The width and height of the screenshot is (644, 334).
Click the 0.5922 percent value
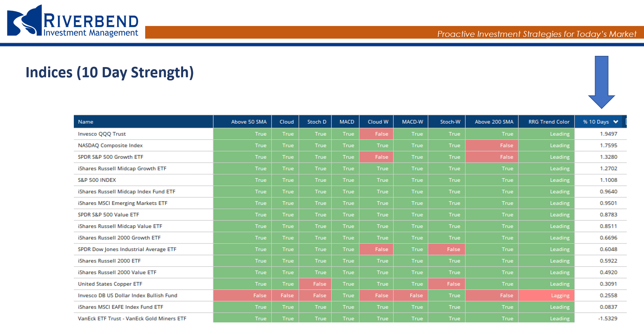608,261
